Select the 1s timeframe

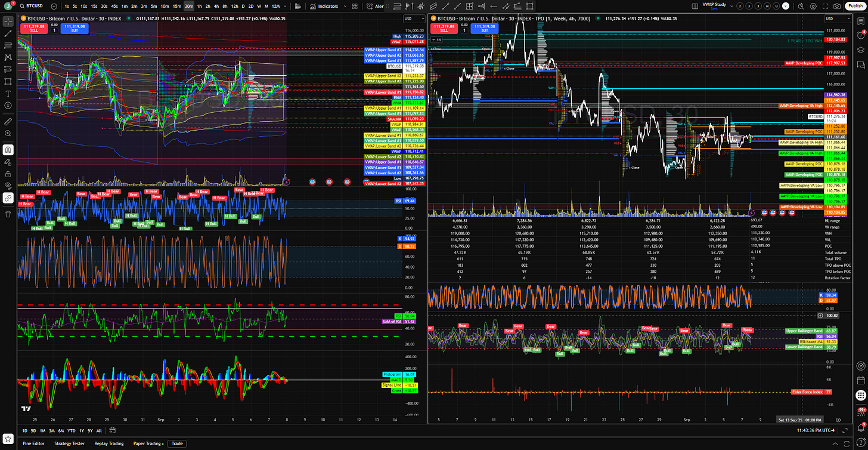(67, 6)
